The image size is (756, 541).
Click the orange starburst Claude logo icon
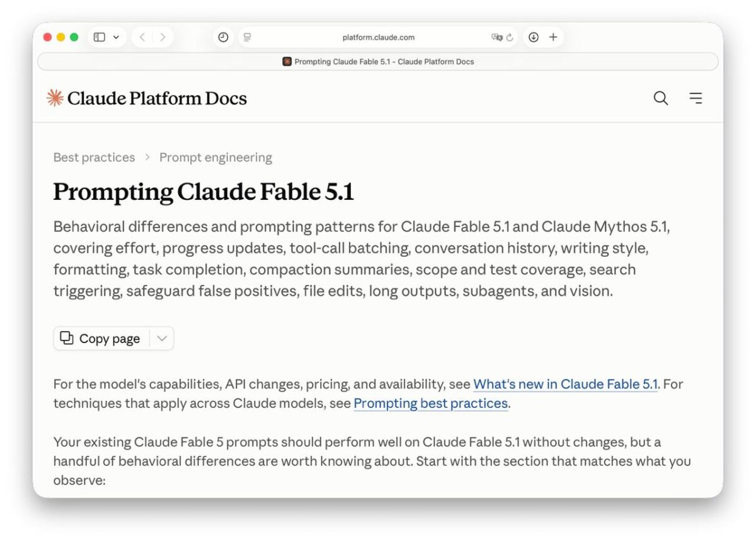click(x=55, y=98)
